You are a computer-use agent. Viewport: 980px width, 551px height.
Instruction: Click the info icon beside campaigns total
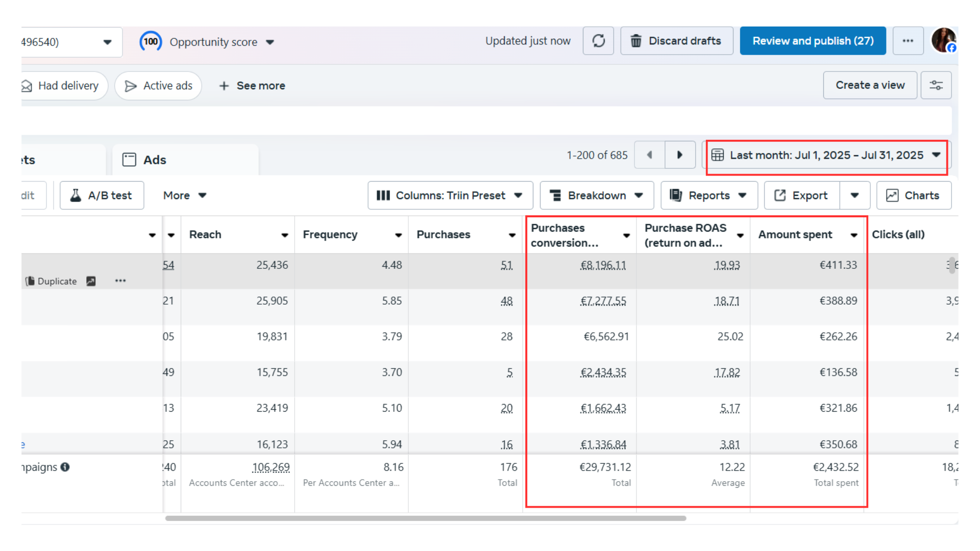pos(65,467)
